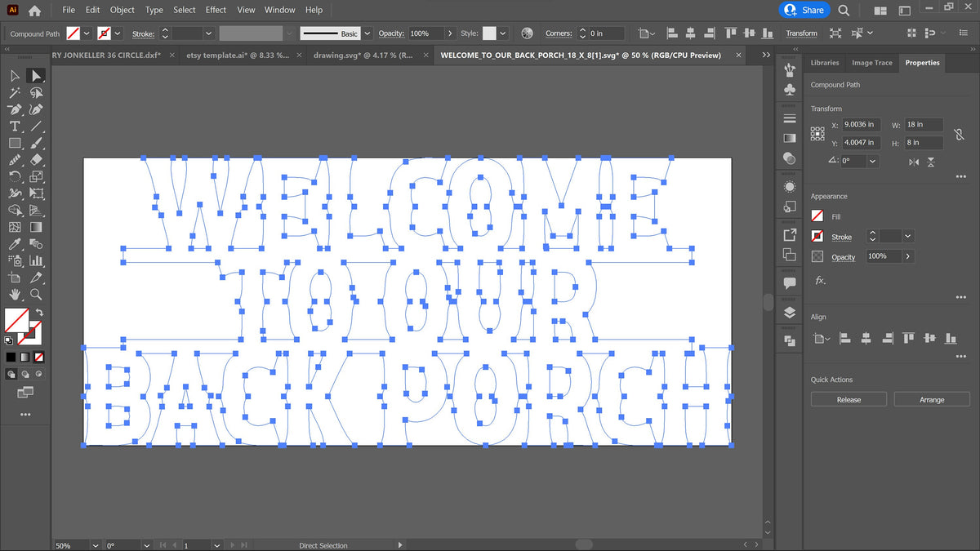Select the Column Graph tool
The width and height of the screenshot is (980, 551).
[x=36, y=260]
